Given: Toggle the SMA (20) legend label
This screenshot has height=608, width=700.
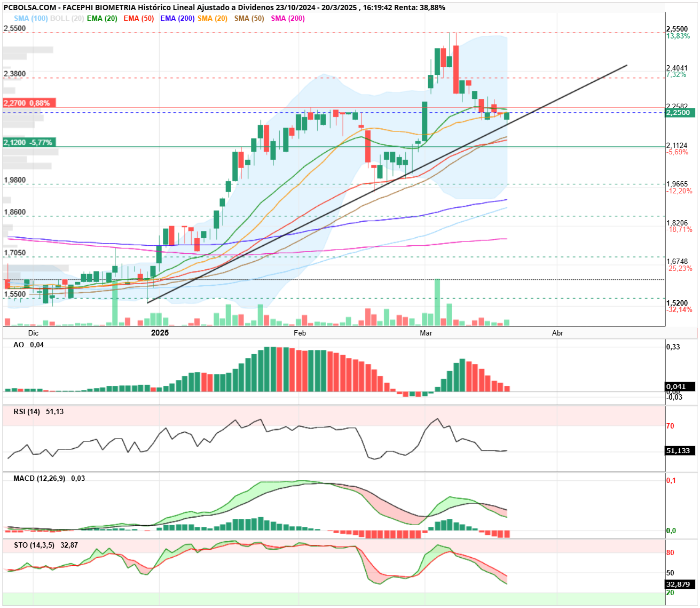Looking at the screenshot, I should coord(213,18).
